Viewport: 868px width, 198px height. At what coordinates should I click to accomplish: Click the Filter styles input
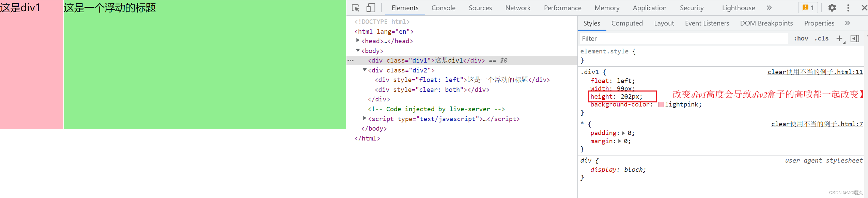click(x=684, y=38)
